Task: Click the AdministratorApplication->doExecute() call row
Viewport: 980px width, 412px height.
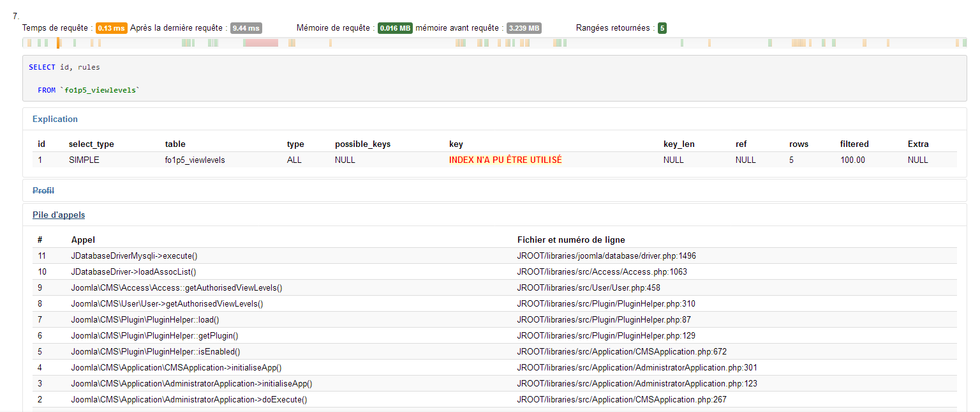Action: 189,399
